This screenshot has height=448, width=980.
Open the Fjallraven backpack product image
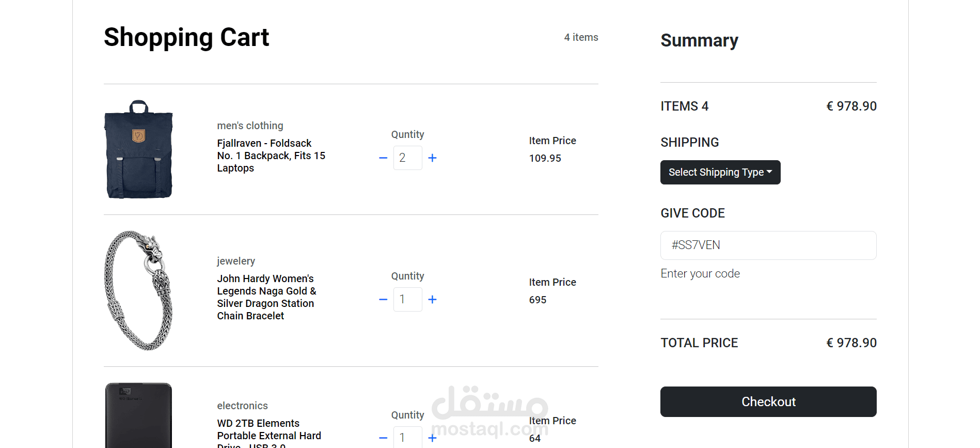pos(138,149)
